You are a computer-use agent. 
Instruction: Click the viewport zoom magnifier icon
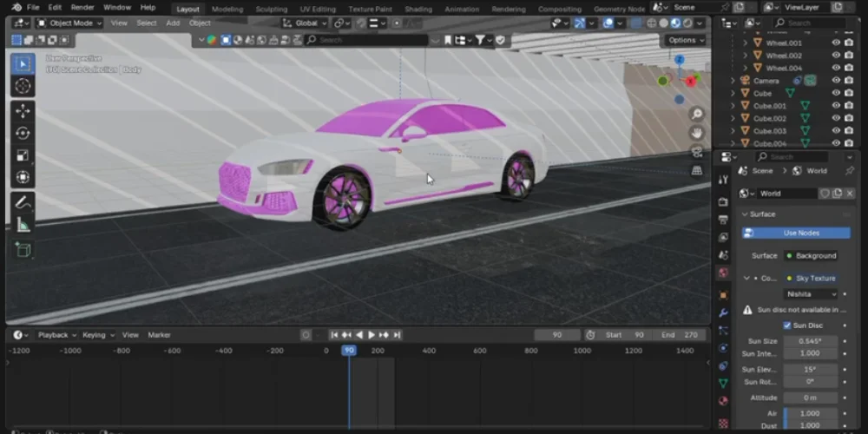(x=696, y=114)
